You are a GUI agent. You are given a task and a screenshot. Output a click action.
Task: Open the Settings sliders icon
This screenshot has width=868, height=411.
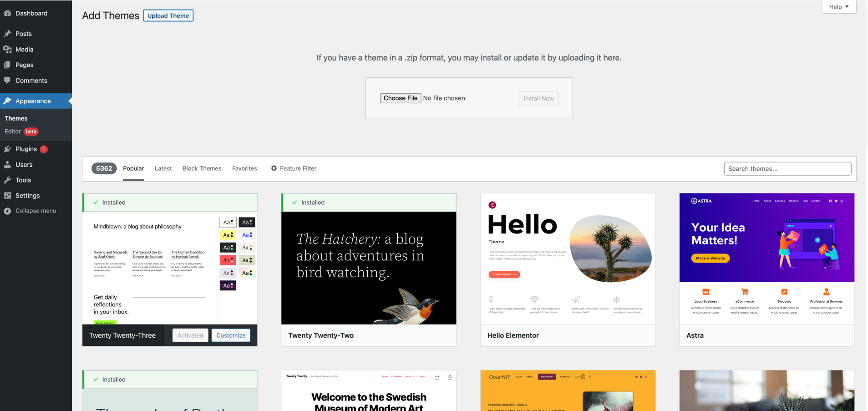tap(7, 195)
